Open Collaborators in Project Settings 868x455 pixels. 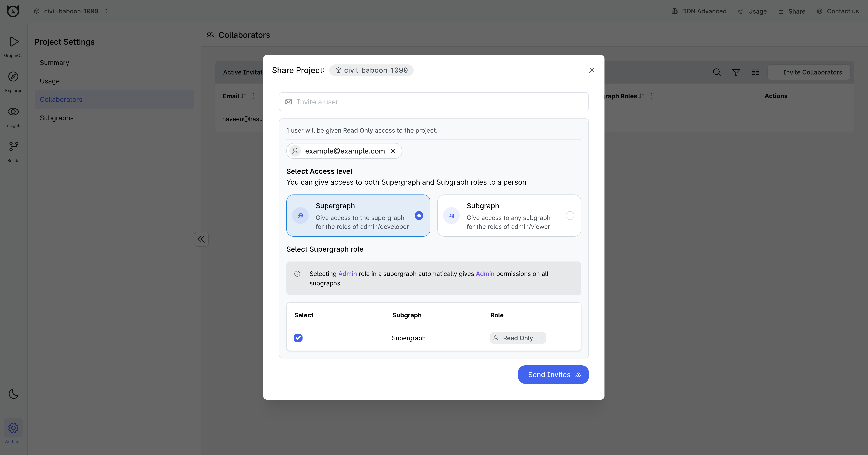(x=114, y=99)
